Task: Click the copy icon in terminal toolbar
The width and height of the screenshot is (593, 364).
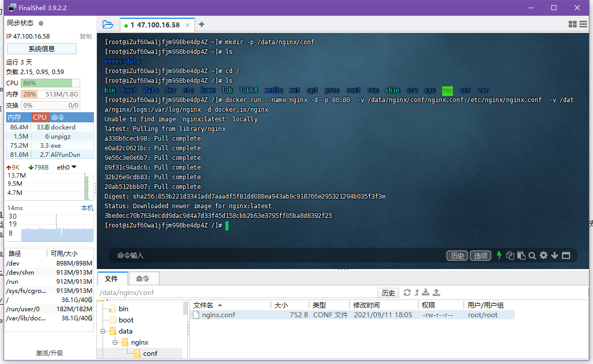Action: click(x=510, y=255)
